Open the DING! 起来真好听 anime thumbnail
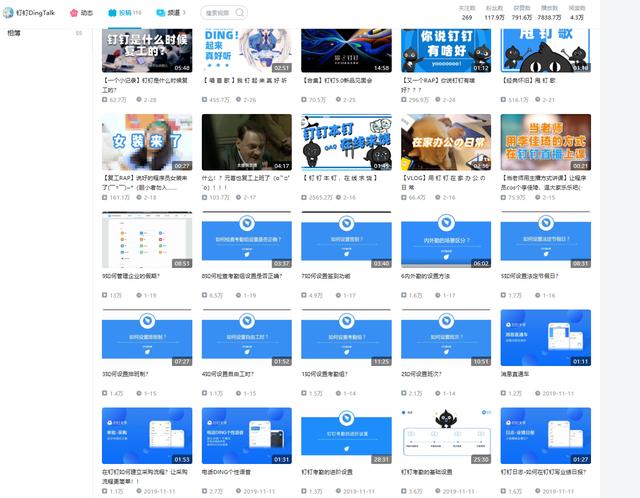640x498 pixels. tap(247, 51)
